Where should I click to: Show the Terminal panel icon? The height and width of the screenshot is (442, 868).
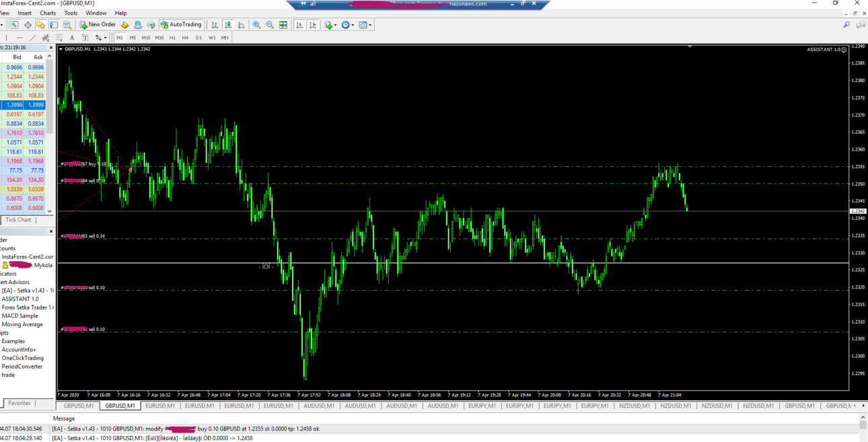point(54,25)
